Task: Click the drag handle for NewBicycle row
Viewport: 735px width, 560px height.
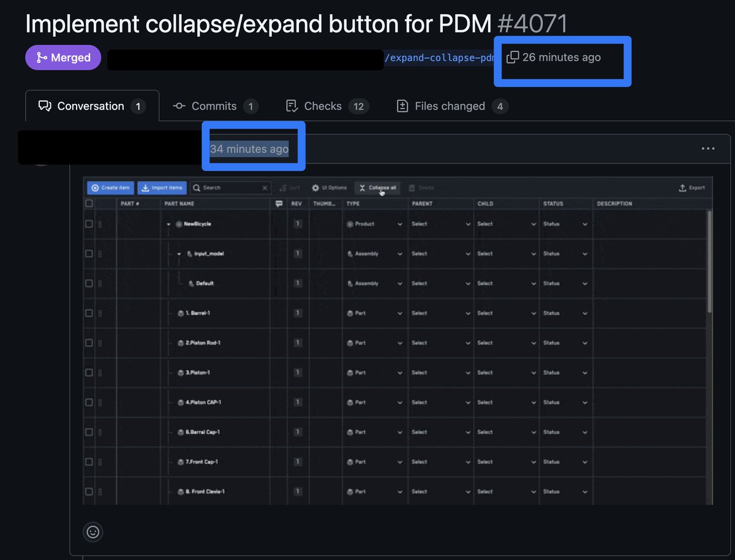Action: 100,224
